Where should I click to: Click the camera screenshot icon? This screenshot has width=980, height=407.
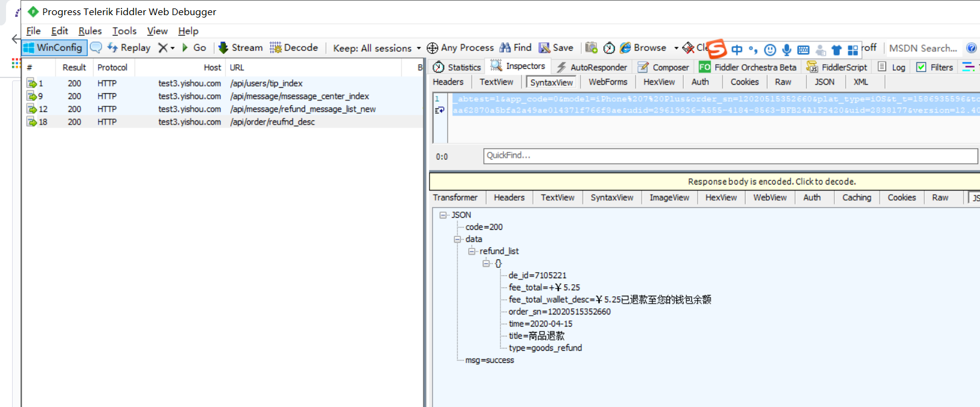592,48
